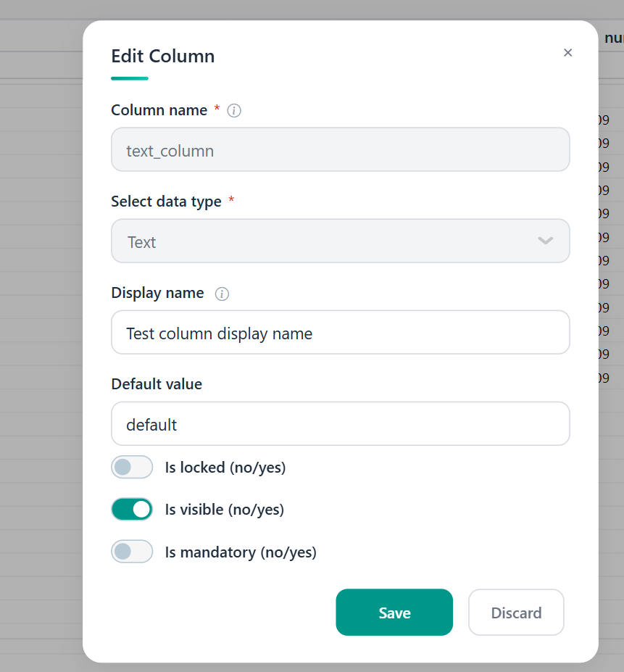Click the "Select data type" field label

tap(166, 202)
